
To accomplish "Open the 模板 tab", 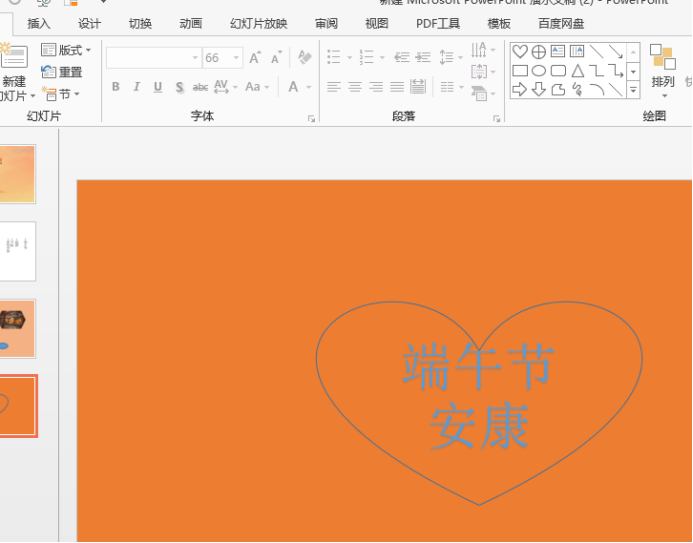I will click(x=499, y=23).
